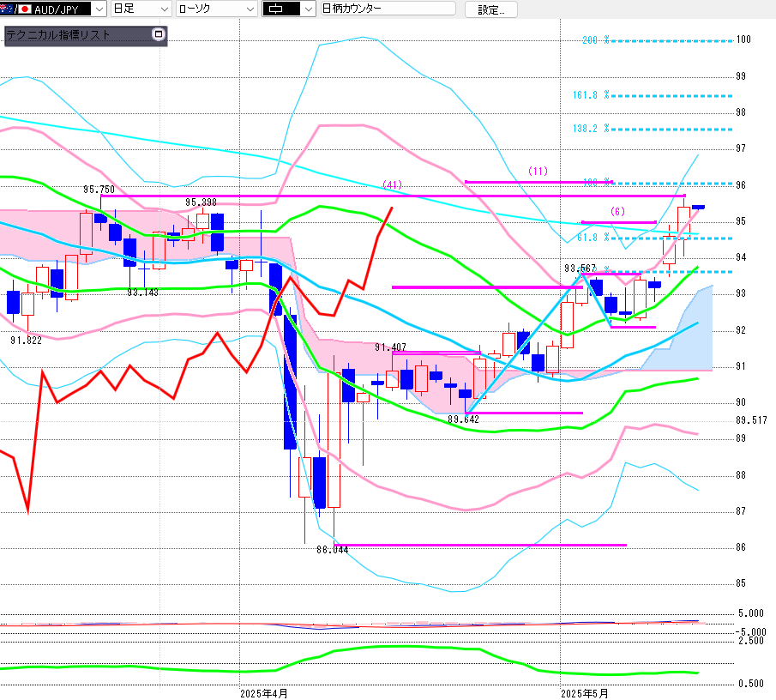Image resolution: width=776 pixels, height=700 pixels.
Task: Click the 5.000 indicator scale label
Action: coord(751,613)
